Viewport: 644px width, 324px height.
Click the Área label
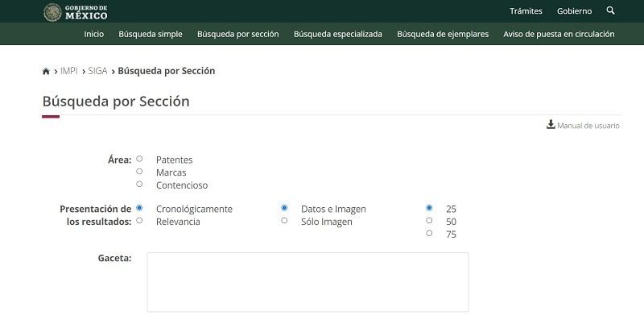119,160
